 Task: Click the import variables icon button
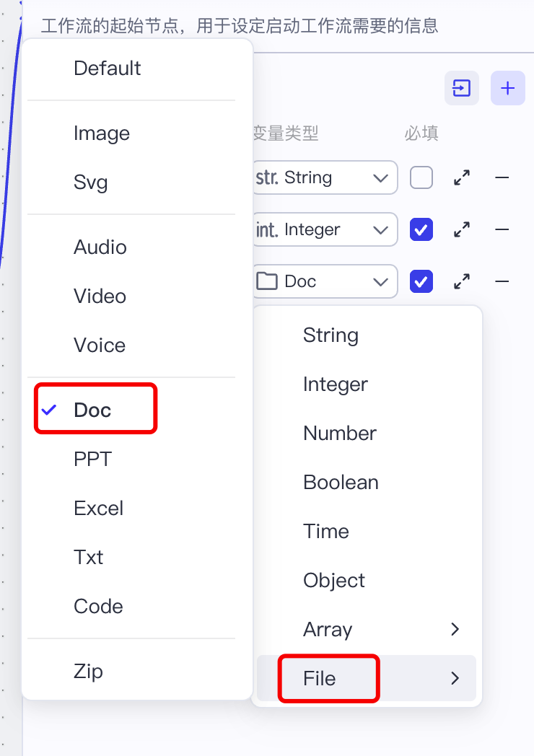tap(462, 88)
